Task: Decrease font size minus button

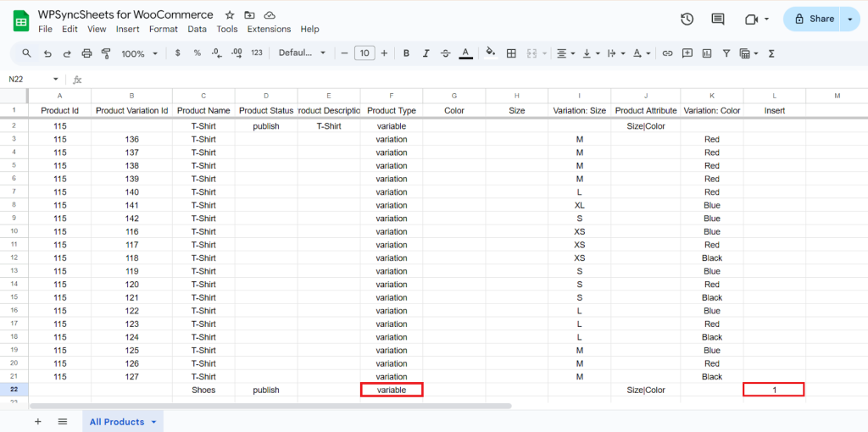Action: point(344,53)
